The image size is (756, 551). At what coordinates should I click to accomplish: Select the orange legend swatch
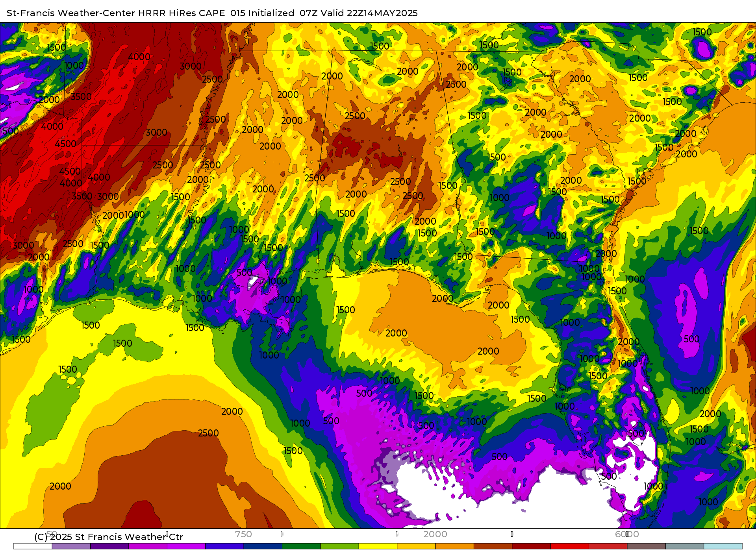point(455,546)
